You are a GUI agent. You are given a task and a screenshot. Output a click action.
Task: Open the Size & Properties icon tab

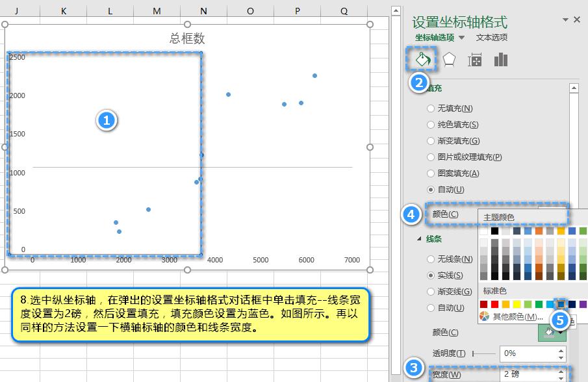(x=475, y=60)
